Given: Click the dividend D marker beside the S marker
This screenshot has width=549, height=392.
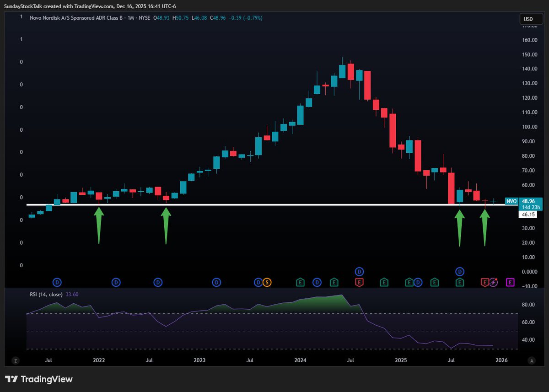Looking at the screenshot, I should point(258,282).
